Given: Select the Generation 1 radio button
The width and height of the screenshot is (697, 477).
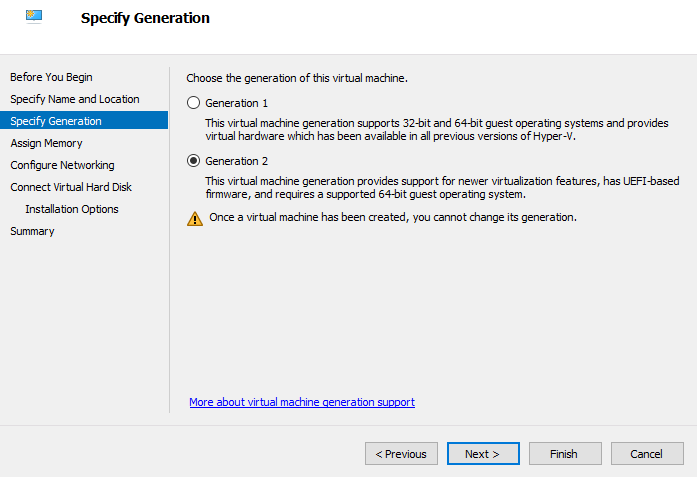Looking at the screenshot, I should pyautogui.click(x=194, y=103).
